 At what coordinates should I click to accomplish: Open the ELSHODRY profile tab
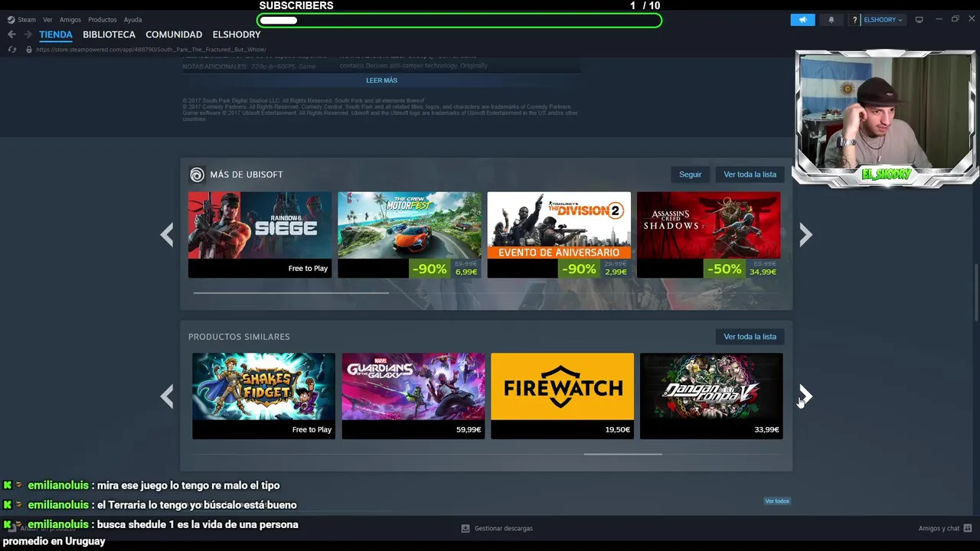pyautogui.click(x=237, y=34)
